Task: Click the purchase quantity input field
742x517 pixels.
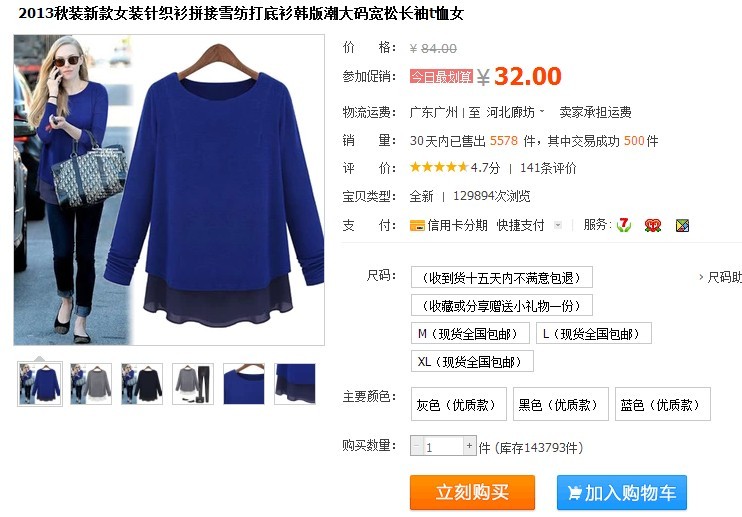Action: 443,446
